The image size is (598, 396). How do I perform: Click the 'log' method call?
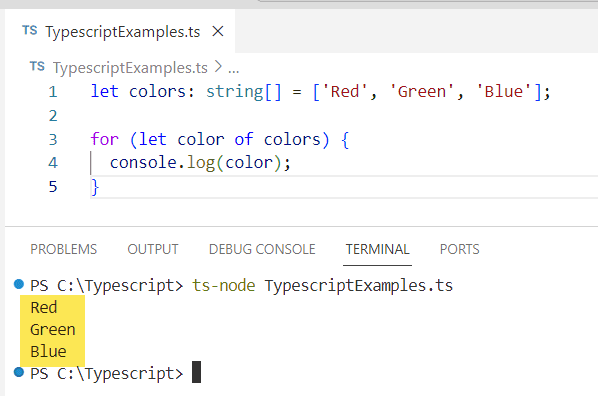coord(201,163)
